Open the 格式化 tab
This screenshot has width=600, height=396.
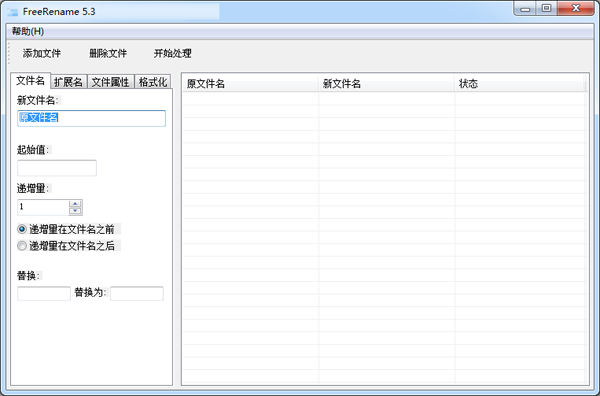pyautogui.click(x=153, y=82)
